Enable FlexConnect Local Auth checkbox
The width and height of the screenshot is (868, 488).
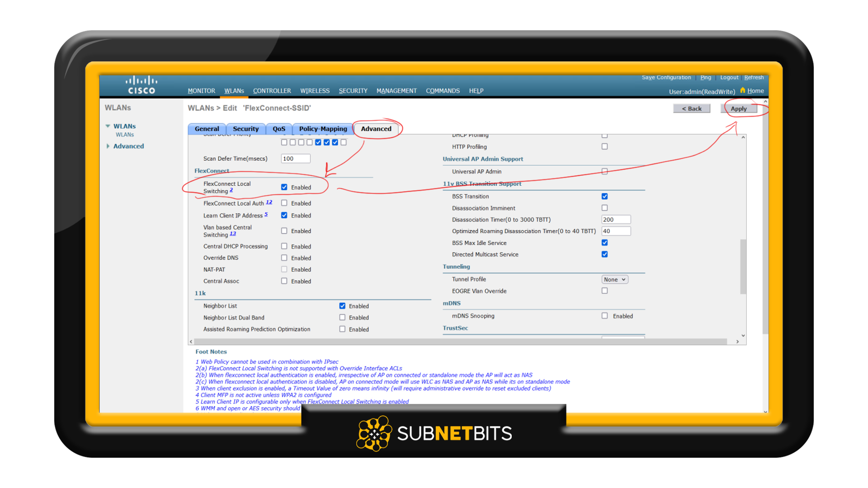pos(284,203)
